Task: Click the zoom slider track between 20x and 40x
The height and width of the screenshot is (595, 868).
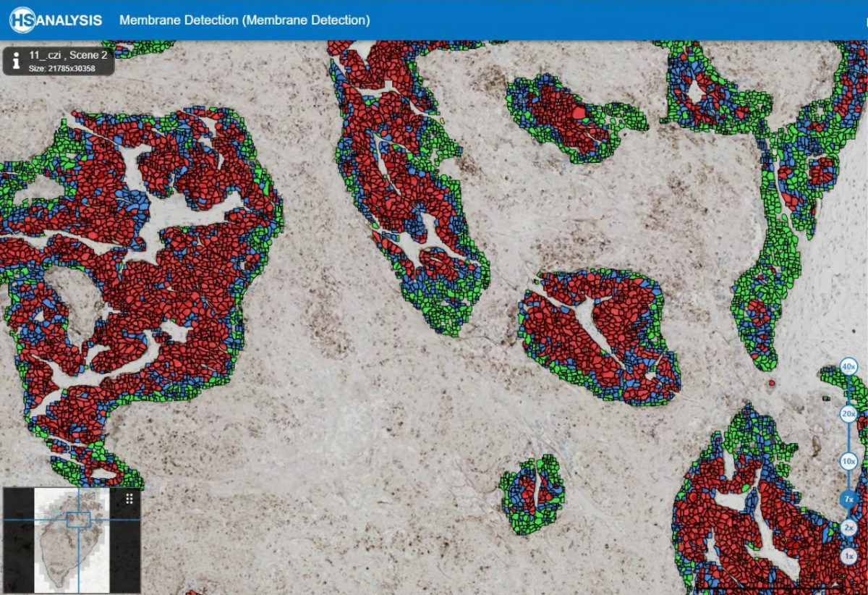Action: pyautogui.click(x=848, y=391)
